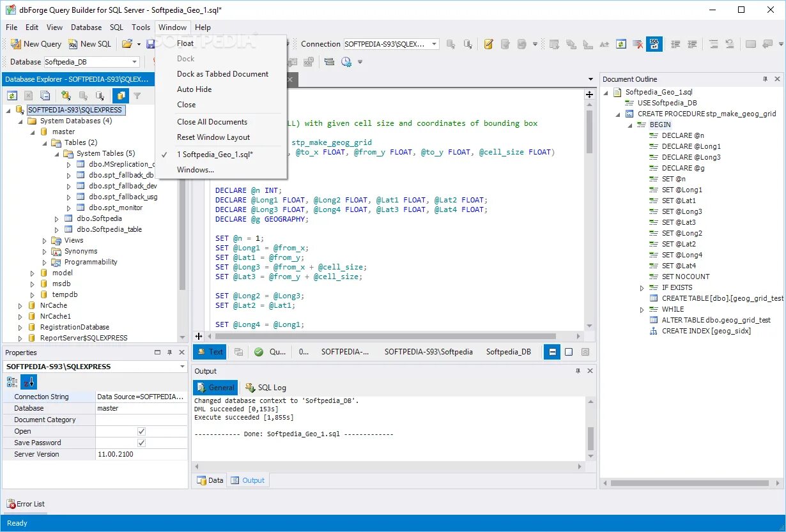Screen dimensions: 786x532
Task: Open the Database dropdown Softpedia_DB
Action: (134, 62)
